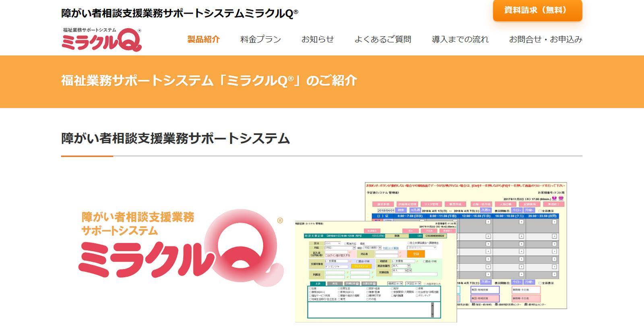Click the large pink ミラクルQ product logo
644x329 pixels.
[181, 248]
